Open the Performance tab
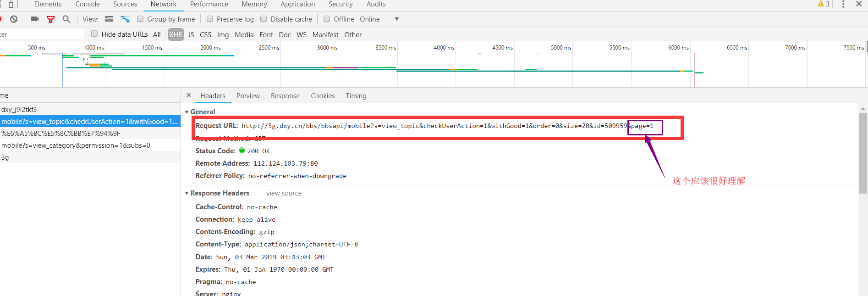 [209, 4]
